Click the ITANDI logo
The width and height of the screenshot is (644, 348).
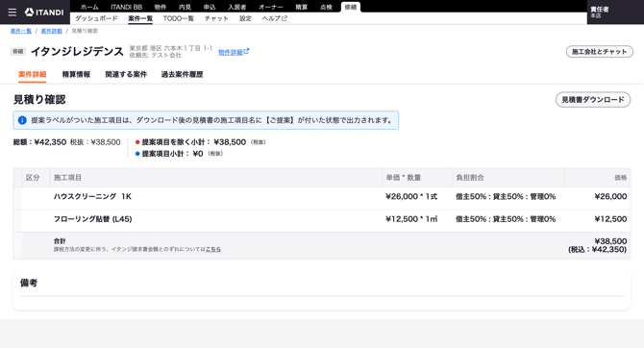click(44, 12)
